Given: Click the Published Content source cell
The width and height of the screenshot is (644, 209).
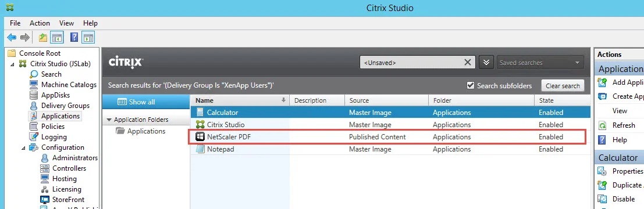Looking at the screenshot, I should 378,137.
